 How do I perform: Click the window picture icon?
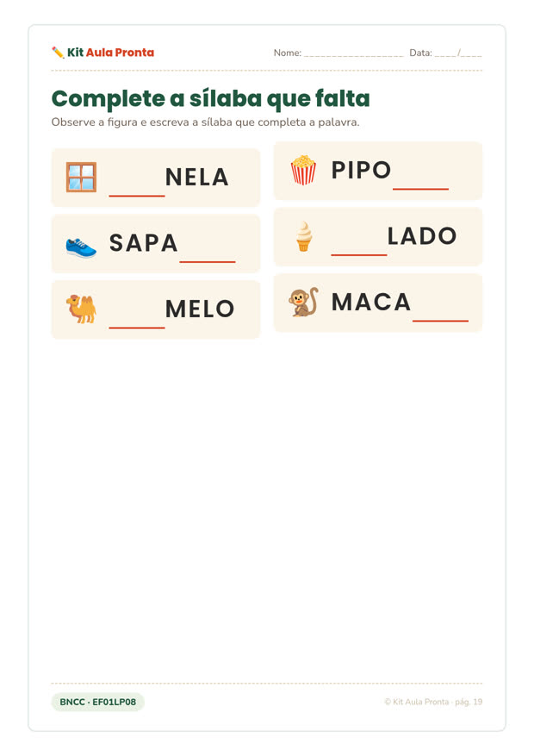pyautogui.click(x=81, y=177)
